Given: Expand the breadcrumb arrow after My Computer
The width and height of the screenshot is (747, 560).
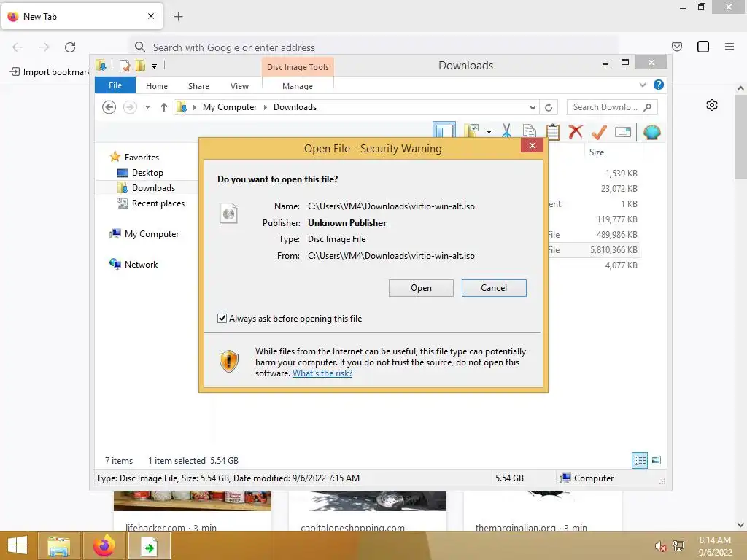Looking at the screenshot, I should 266,107.
